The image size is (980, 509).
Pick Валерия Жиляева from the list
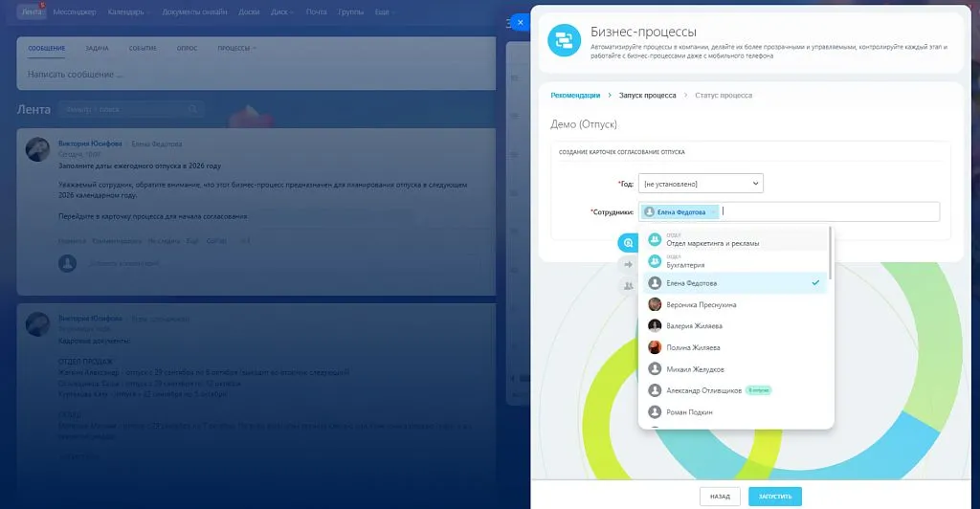pyautogui.click(x=735, y=326)
